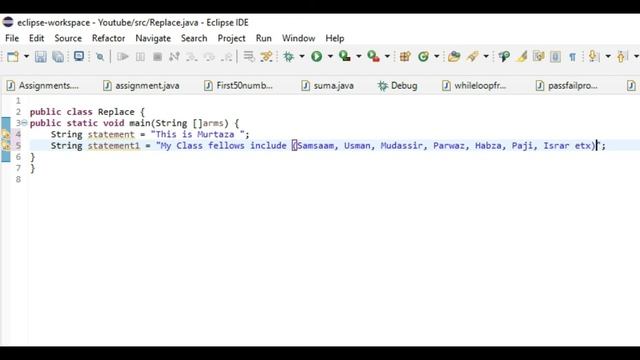
Task: Click the Open Console monitor icon
Action: 79,56
